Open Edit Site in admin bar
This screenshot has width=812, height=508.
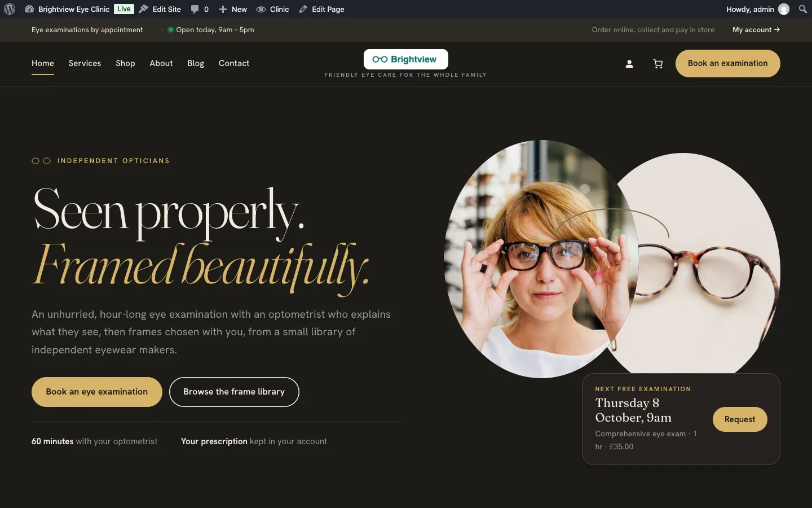coord(160,9)
